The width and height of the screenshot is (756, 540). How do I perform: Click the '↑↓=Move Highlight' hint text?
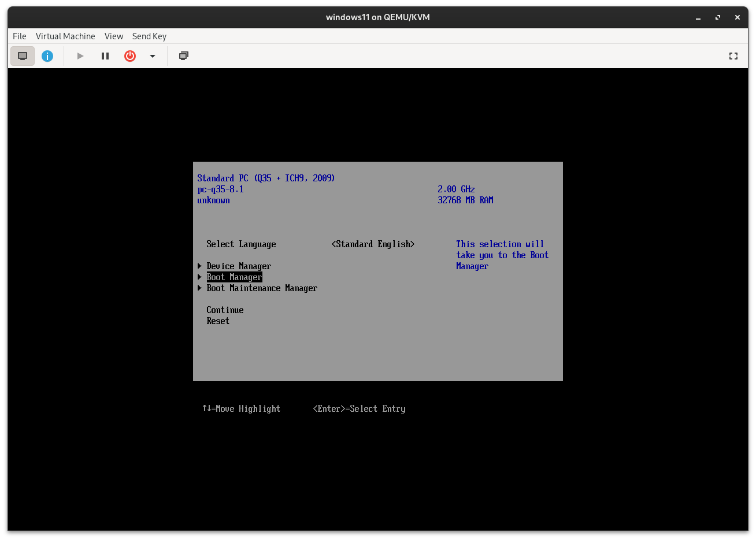pyautogui.click(x=241, y=409)
